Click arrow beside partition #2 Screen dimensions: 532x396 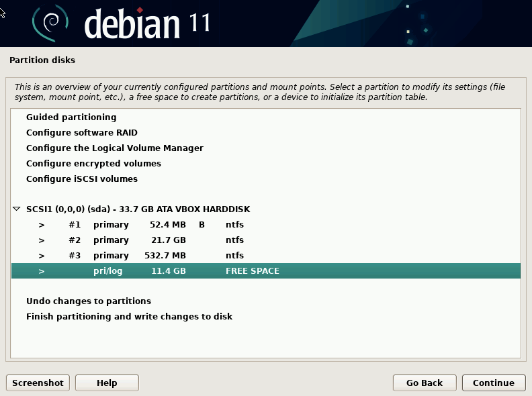pyautogui.click(x=42, y=240)
